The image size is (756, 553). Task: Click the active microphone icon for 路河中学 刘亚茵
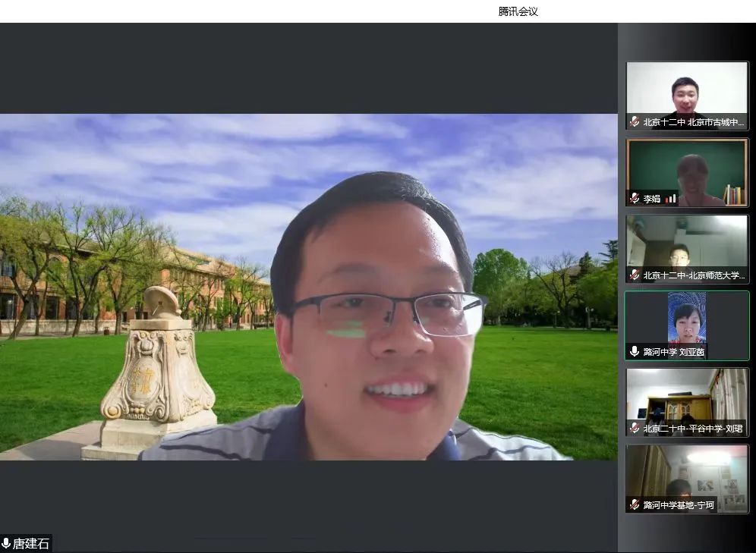point(635,352)
